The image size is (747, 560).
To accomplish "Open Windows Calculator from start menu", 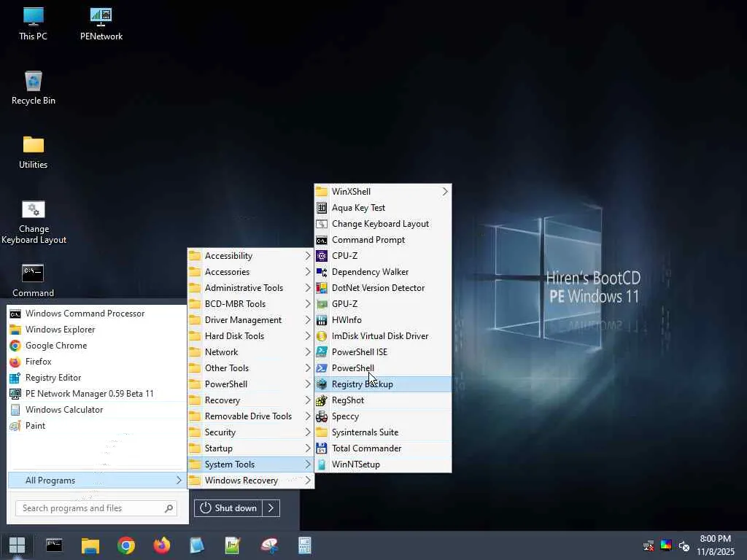I will click(97, 410).
